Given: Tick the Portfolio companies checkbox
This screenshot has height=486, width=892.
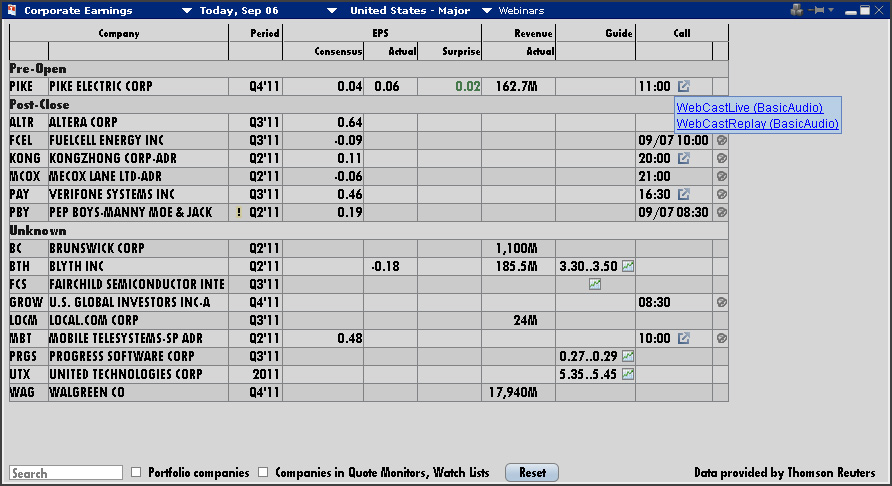Looking at the screenshot, I should point(136,472).
